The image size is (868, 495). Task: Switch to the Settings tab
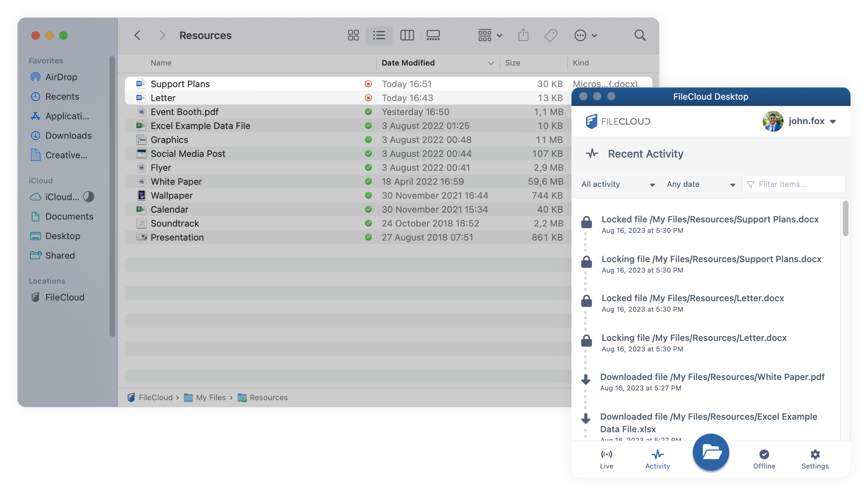[x=815, y=459]
